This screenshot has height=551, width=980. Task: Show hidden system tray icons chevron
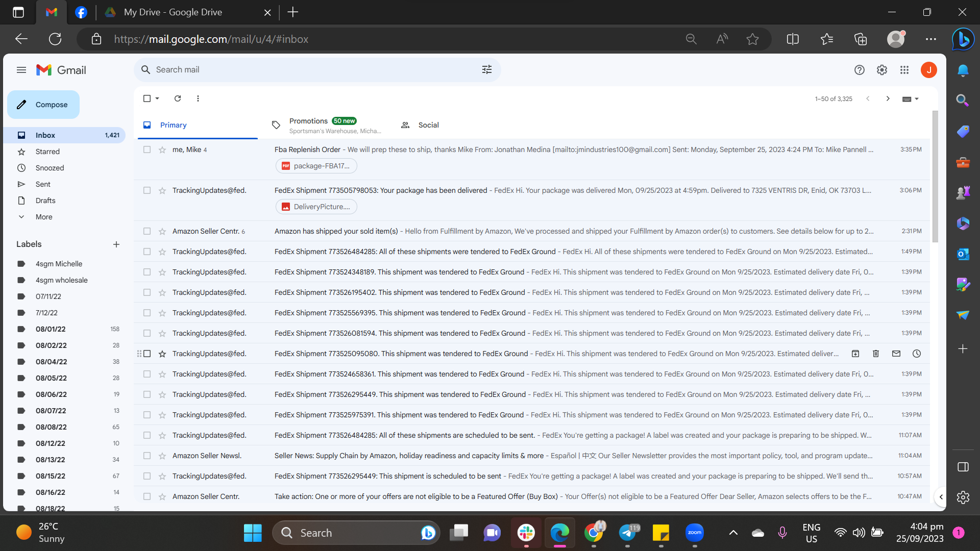733,533
